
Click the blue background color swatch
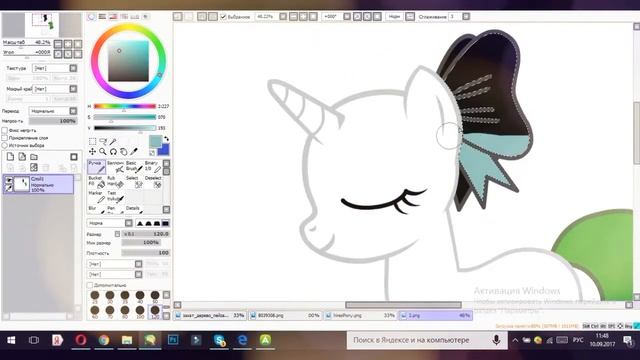pyautogui.click(x=164, y=150)
